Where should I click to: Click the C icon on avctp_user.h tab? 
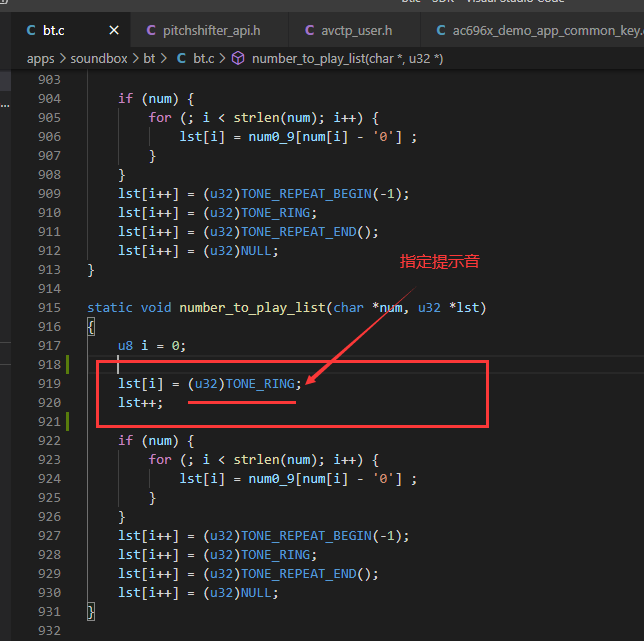(x=310, y=30)
